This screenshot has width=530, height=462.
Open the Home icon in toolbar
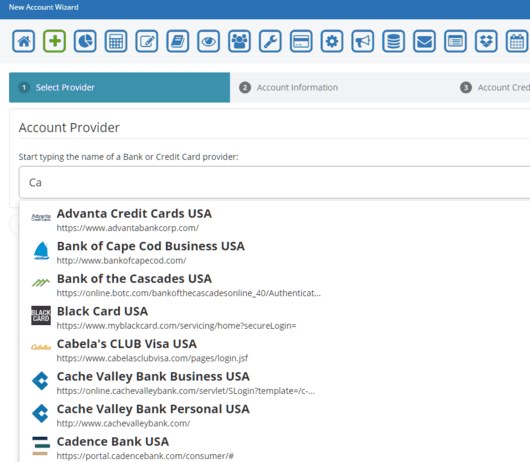pyautogui.click(x=23, y=41)
